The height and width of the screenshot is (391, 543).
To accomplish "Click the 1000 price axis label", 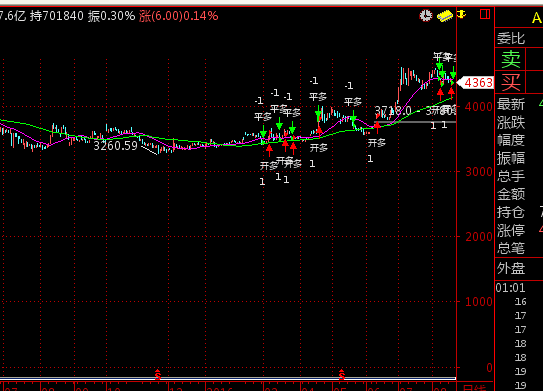I will pos(479,302).
